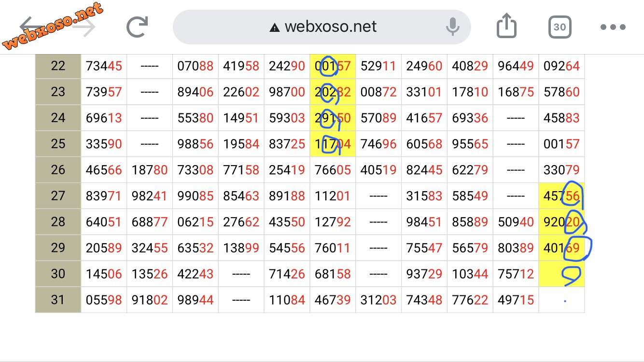Screen dimensions: 644x362
Task: Tap the browser back arrow
Action: click(33, 27)
